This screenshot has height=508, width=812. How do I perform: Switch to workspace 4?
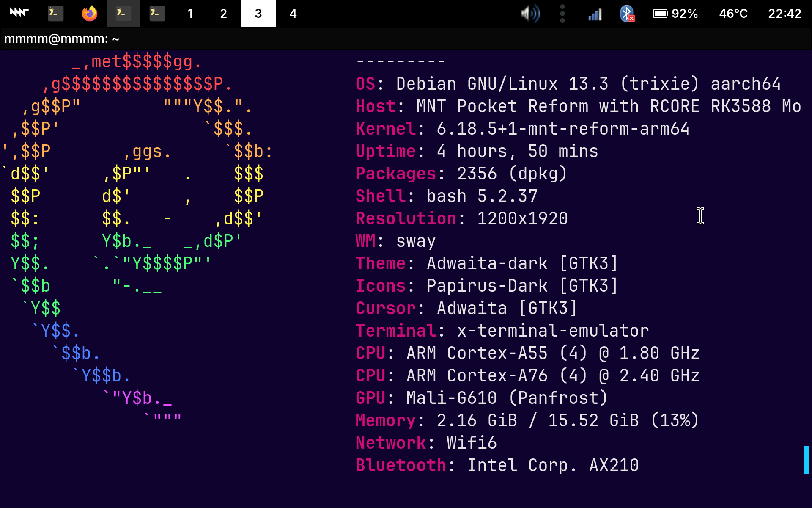(293, 14)
